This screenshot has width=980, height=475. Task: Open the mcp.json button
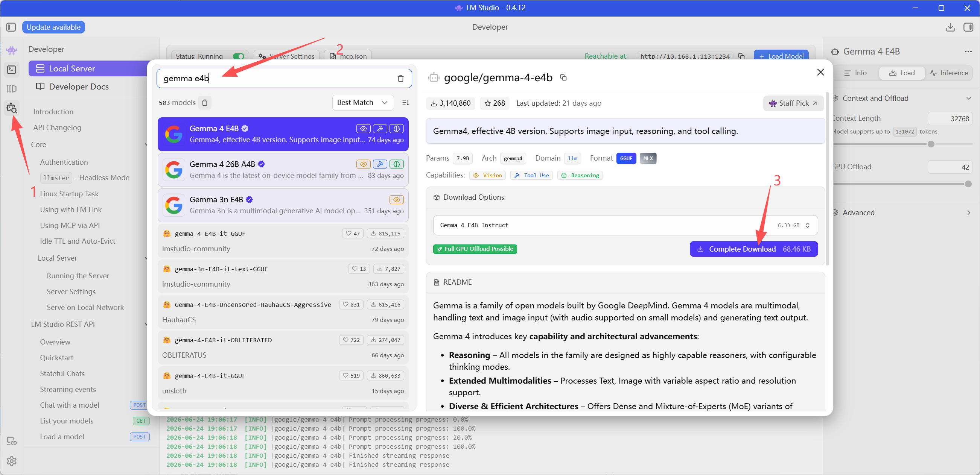point(348,56)
